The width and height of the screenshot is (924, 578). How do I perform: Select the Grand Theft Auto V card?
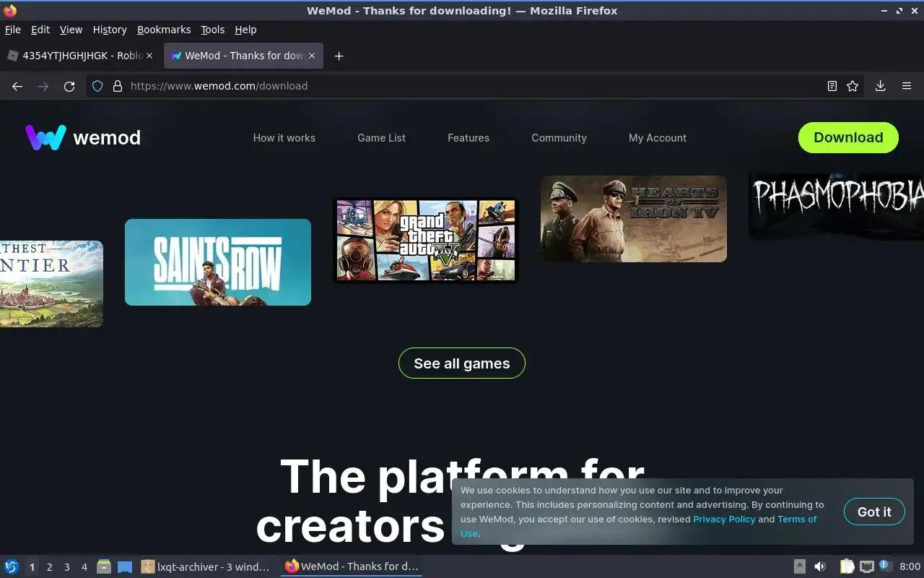[x=426, y=241]
